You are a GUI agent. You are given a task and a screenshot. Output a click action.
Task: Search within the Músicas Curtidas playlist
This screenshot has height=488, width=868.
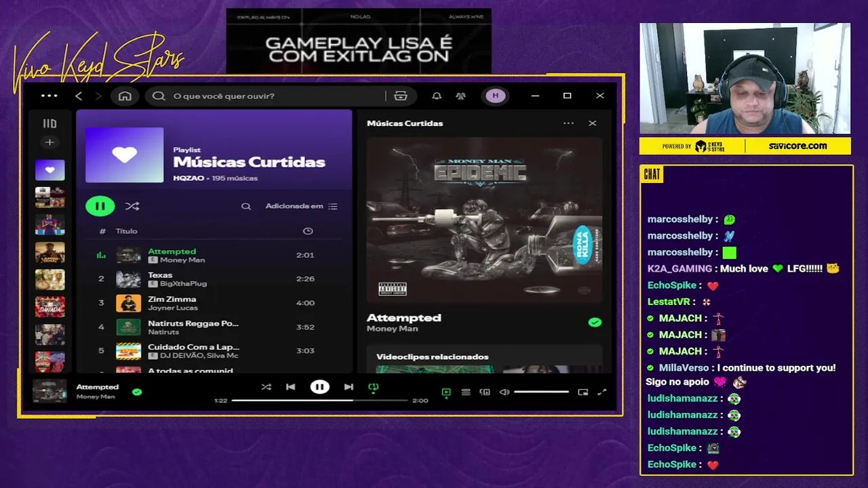pyautogui.click(x=246, y=206)
